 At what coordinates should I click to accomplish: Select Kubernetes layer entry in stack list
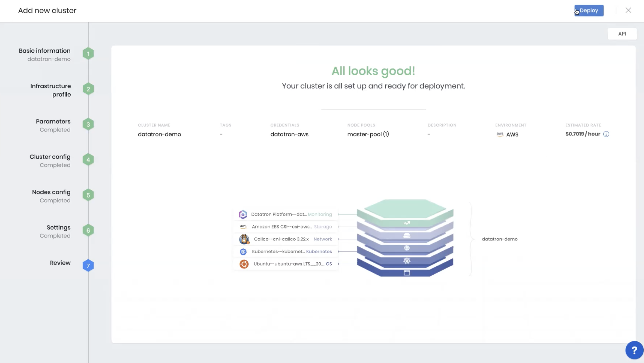coord(286,251)
